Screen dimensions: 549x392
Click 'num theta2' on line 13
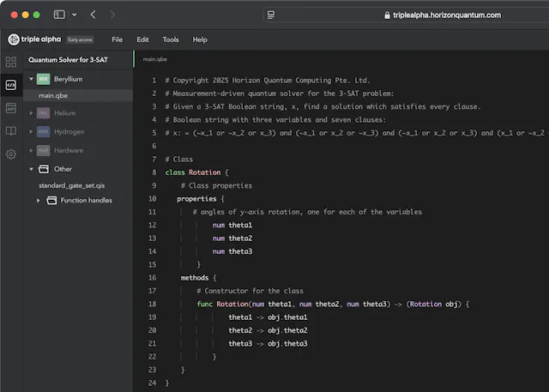pyautogui.click(x=232, y=238)
